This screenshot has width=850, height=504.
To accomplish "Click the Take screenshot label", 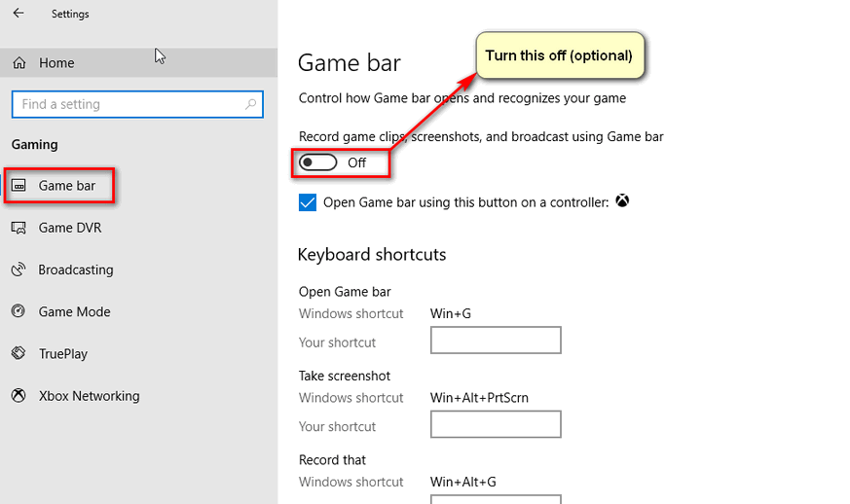I will pyautogui.click(x=345, y=376).
